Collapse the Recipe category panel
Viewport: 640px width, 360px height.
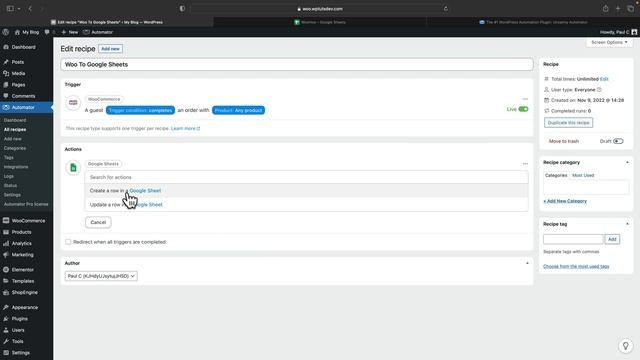(627, 162)
